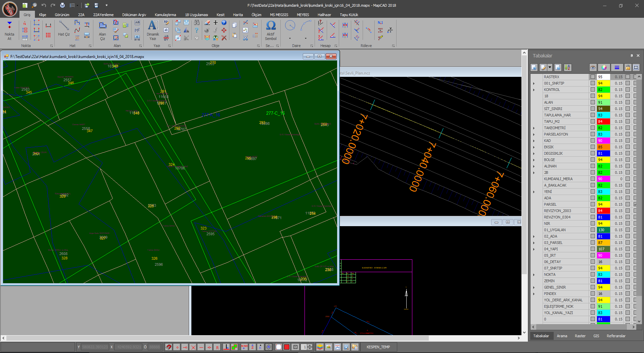Toggle the visibility checkbox for TAPU_M2 layer
Image resolution: width=644 pixels, height=353 pixels.
[x=593, y=121]
